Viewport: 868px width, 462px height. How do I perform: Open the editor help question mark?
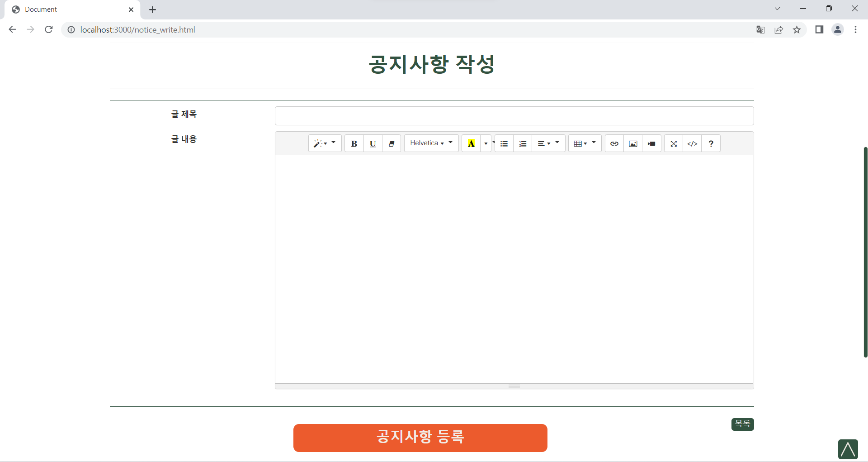click(711, 143)
